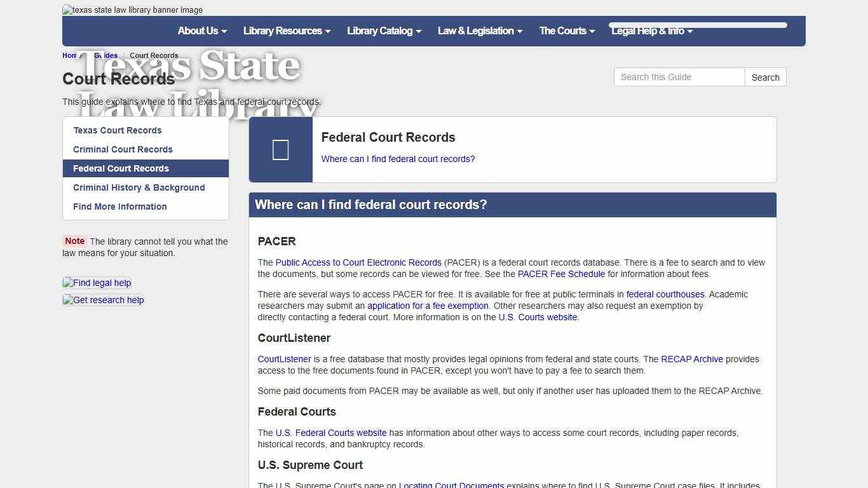Click the Search this Guide input field

(679, 77)
